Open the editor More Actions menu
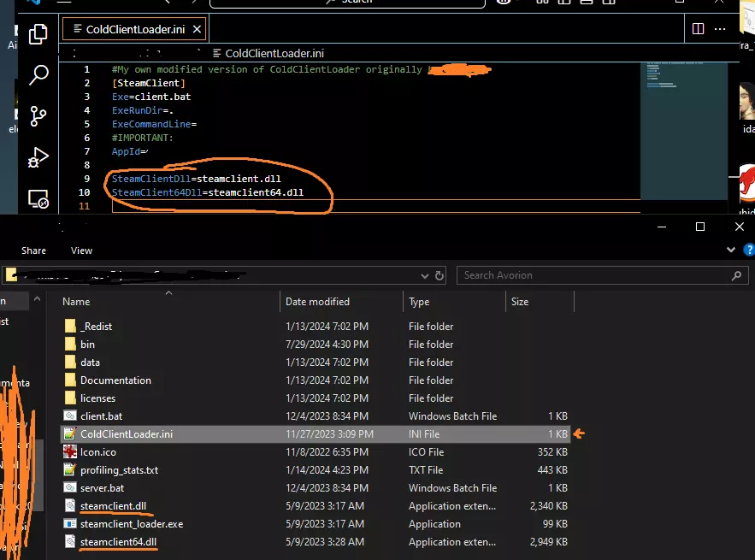 [x=720, y=29]
